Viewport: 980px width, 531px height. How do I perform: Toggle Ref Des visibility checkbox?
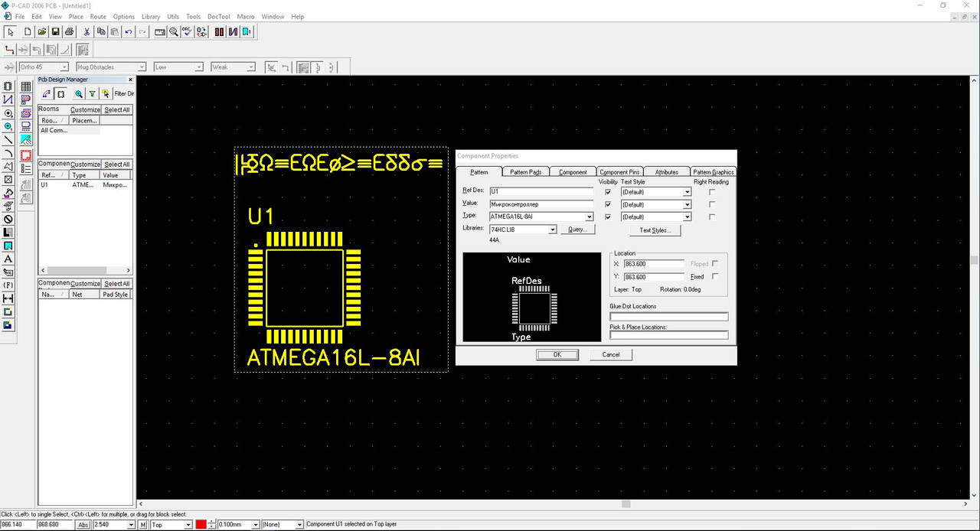608,192
